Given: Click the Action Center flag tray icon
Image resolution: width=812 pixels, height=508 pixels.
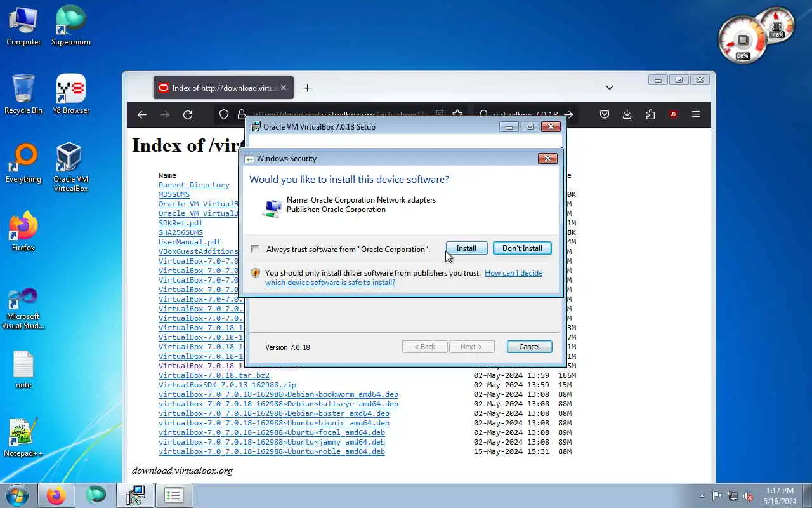Looking at the screenshot, I should pyautogui.click(x=717, y=496).
